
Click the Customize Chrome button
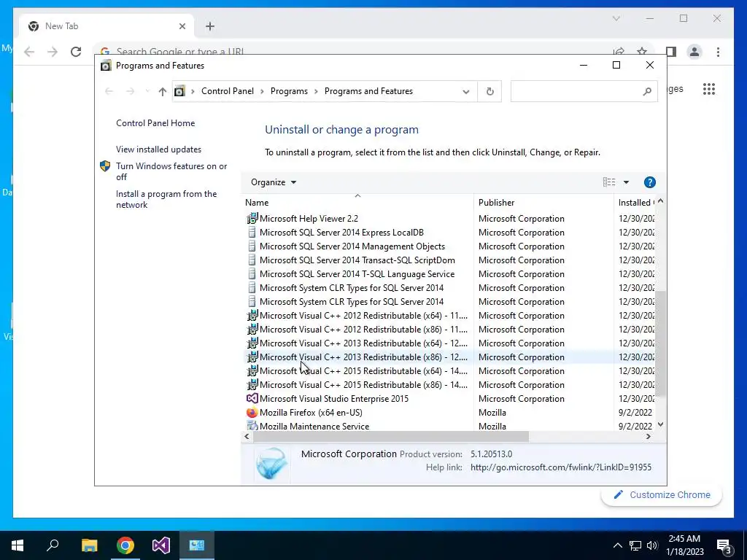coord(662,495)
